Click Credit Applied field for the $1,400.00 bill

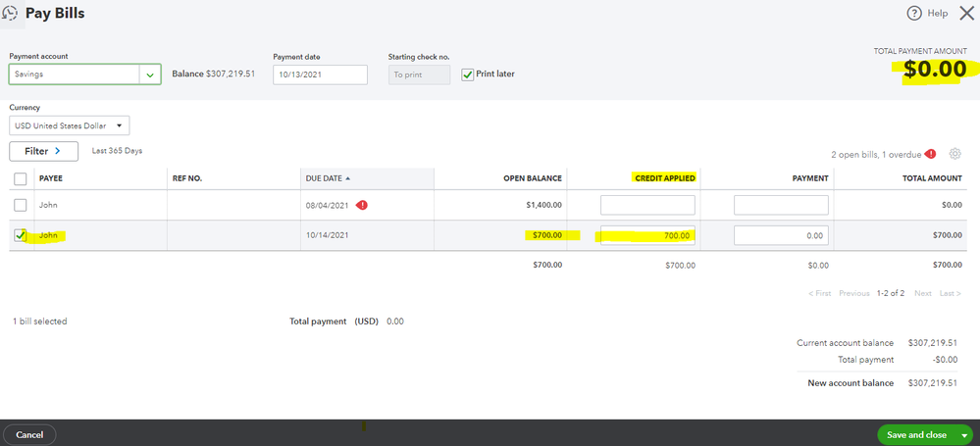point(647,205)
